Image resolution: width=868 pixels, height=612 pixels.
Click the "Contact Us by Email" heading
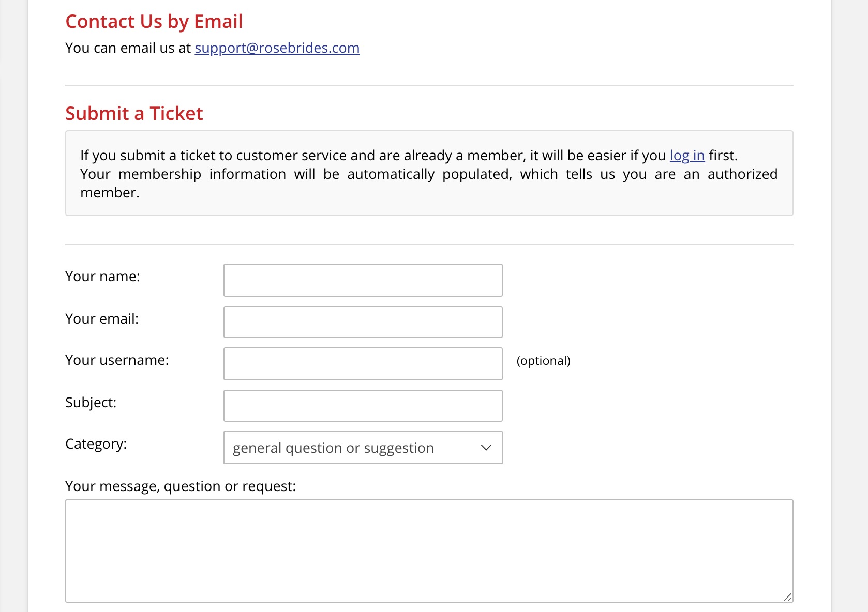coord(154,22)
